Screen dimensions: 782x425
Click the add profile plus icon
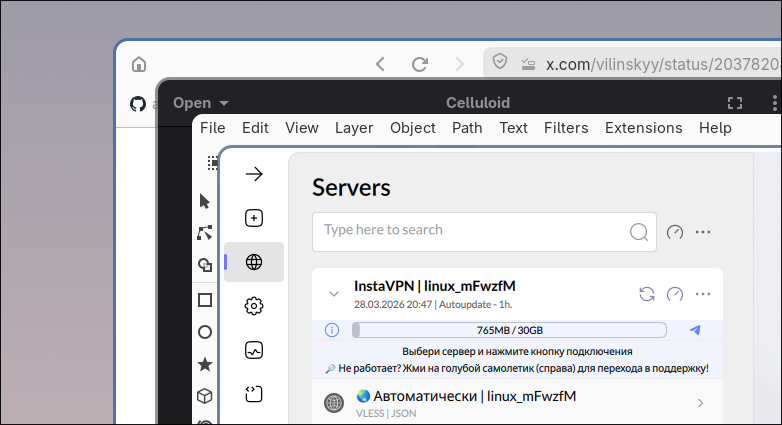pos(254,218)
